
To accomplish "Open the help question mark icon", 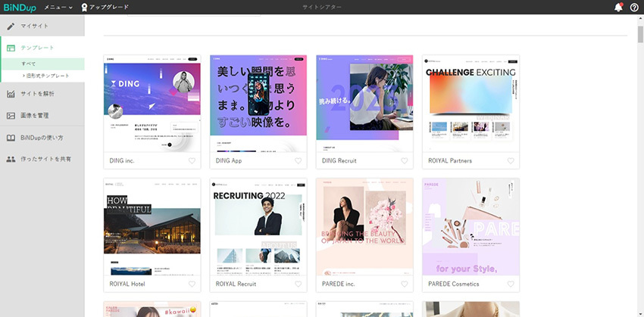I will (634, 7).
